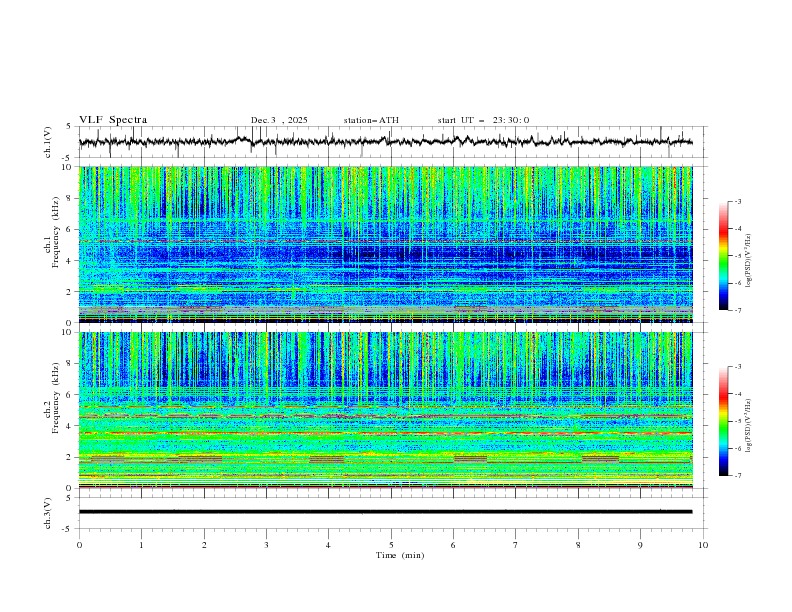The height and width of the screenshot is (612, 792).
Task: Click the ch.1 spectrogram plot
Action: click(385, 244)
